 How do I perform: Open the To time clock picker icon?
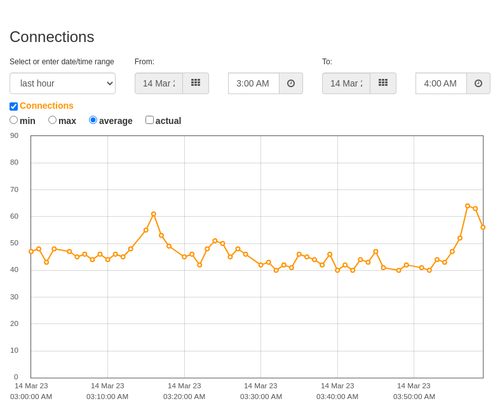click(x=478, y=83)
